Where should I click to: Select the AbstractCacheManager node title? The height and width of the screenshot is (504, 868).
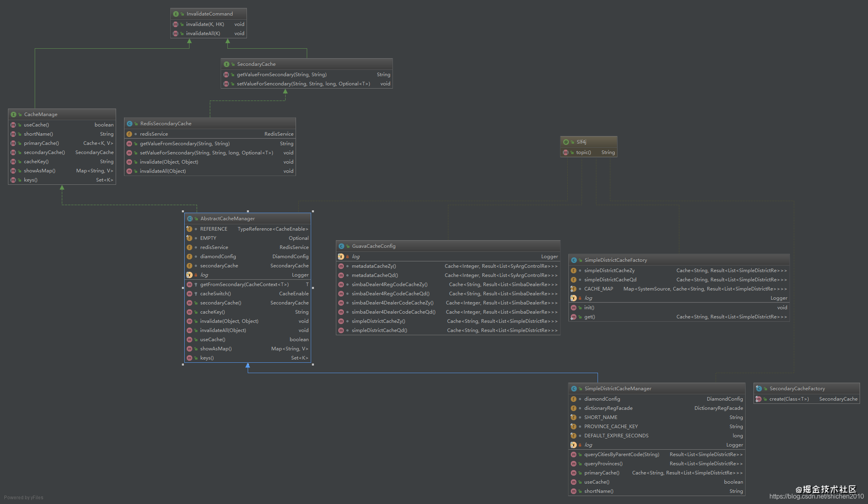click(227, 219)
